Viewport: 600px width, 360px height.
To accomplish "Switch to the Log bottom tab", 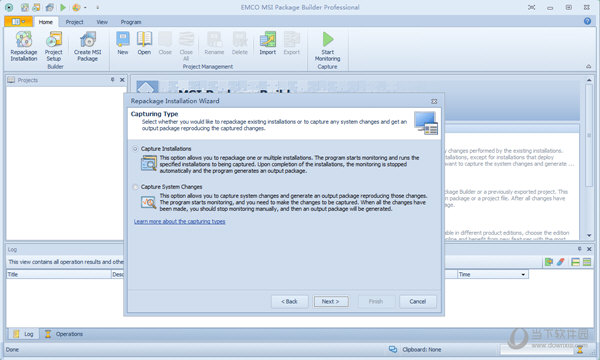I will pos(24,334).
